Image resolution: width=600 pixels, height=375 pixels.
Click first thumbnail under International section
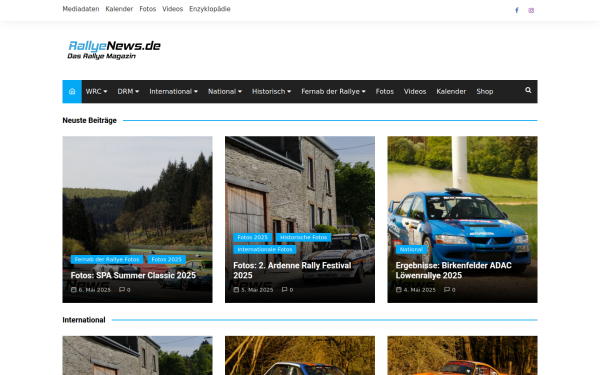coord(137,355)
